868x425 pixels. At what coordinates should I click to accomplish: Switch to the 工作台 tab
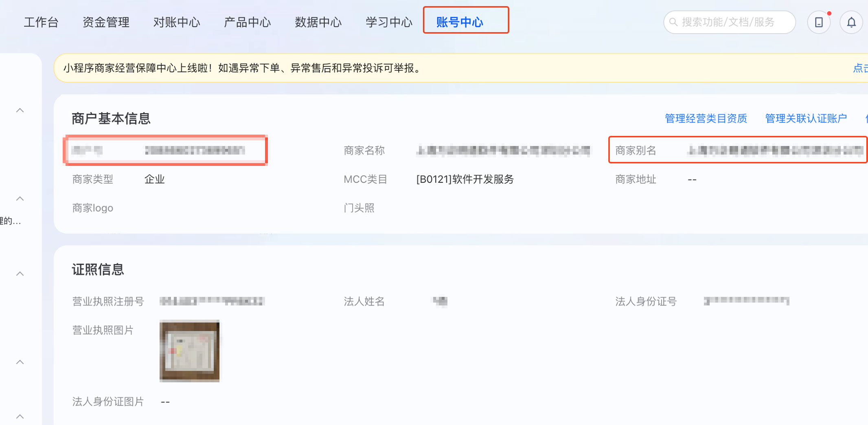click(x=41, y=22)
